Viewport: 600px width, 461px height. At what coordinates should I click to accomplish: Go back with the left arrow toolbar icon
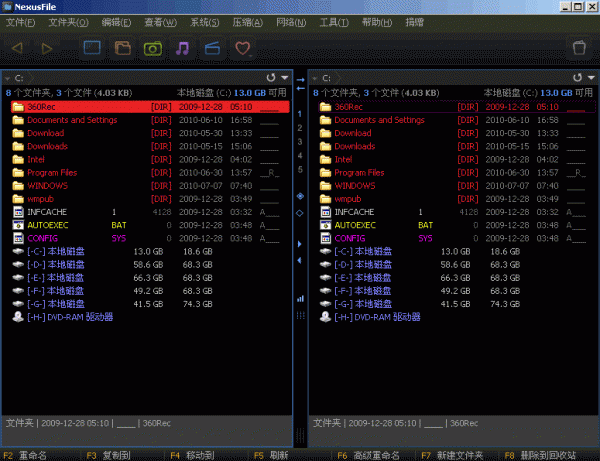[x=17, y=48]
